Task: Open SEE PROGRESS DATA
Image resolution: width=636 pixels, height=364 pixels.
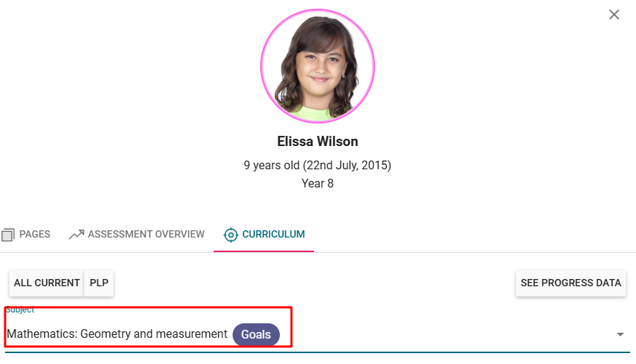Action: pos(571,283)
